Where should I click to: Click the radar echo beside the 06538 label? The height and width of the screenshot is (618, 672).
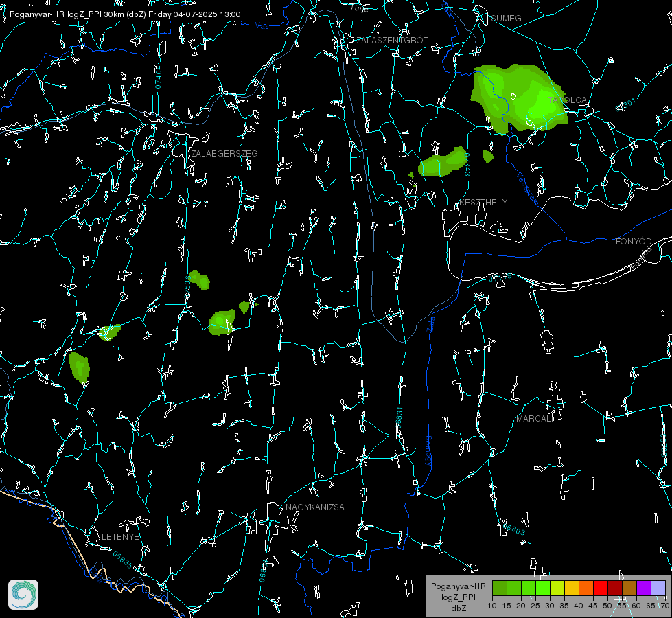pos(200,279)
